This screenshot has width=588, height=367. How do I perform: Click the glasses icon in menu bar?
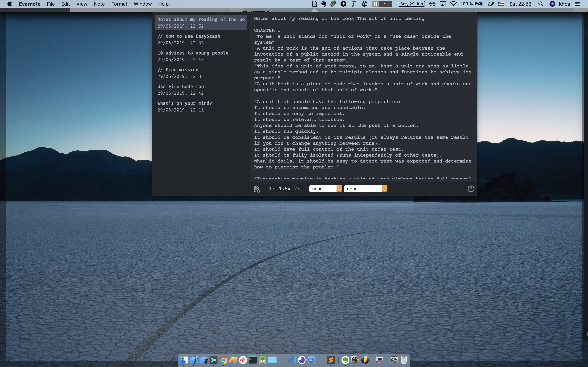432,4
